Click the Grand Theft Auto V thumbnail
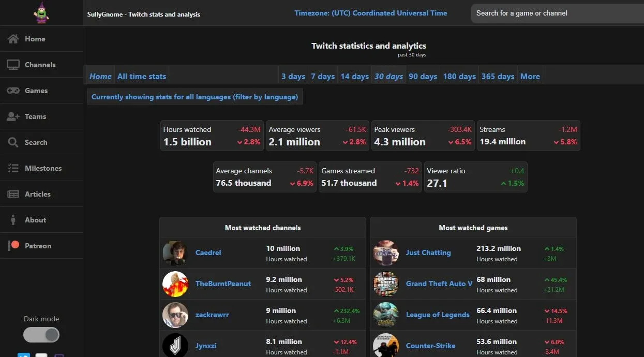The image size is (644, 357). [x=386, y=284]
